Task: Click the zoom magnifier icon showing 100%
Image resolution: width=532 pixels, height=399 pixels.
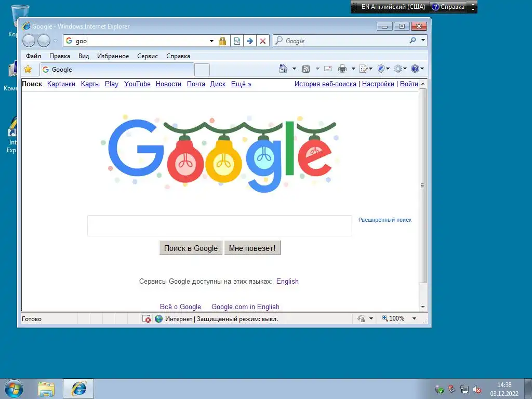Action: point(385,318)
